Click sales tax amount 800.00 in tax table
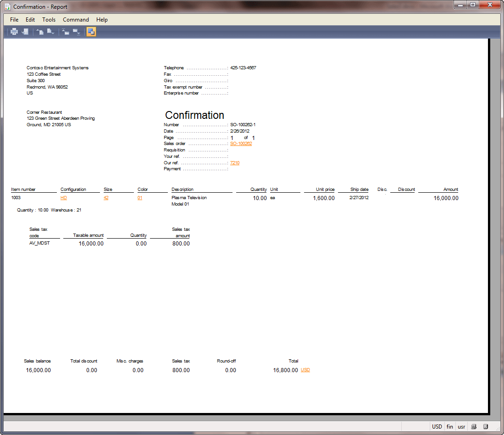The height and width of the screenshot is (435, 504). pos(181,243)
